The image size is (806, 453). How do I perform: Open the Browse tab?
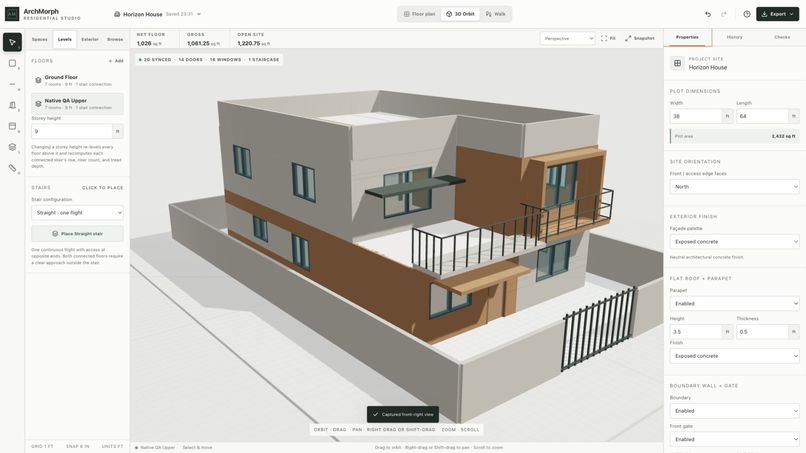[x=115, y=40]
